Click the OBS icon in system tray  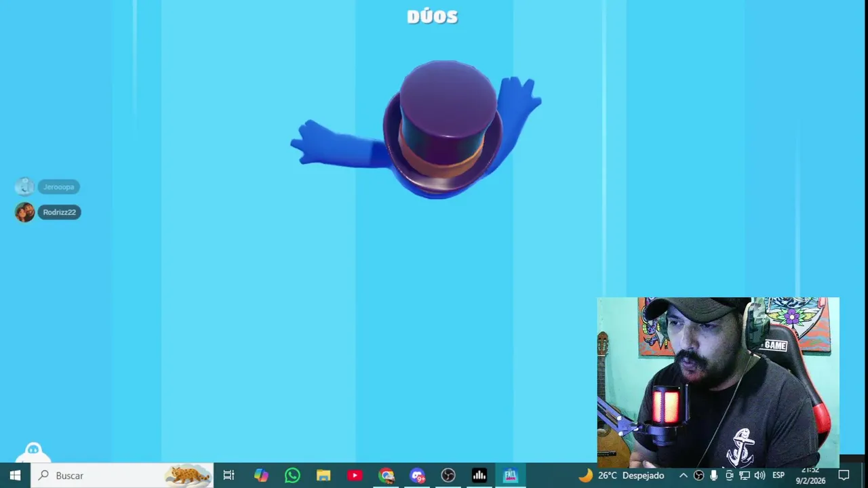pyautogui.click(x=698, y=475)
